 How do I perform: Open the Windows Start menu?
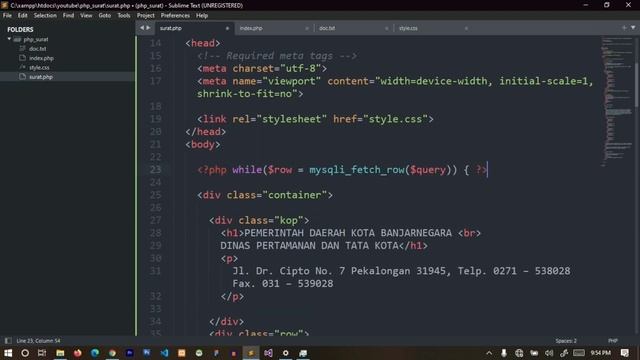pyautogui.click(x=8, y=353)
